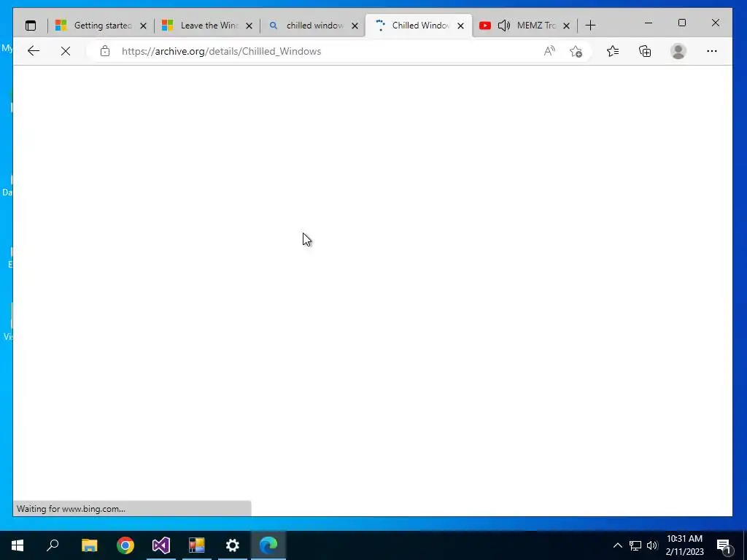This screenshot has height=560, width=747.
Task: Open Edge Settings and more menu
Action: pyautogui.click(x=712, y=51)
